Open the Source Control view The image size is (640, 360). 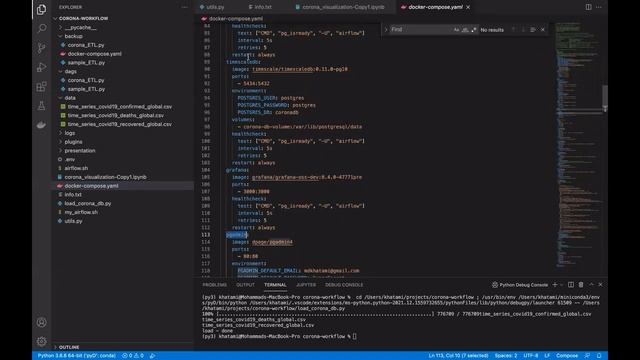click(41, 48)
